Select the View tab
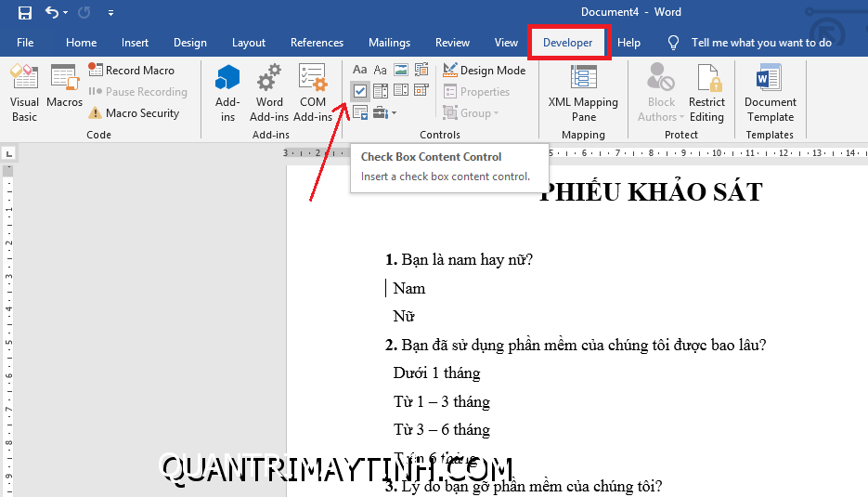This screenshot has height=497, width=868. 506,43
